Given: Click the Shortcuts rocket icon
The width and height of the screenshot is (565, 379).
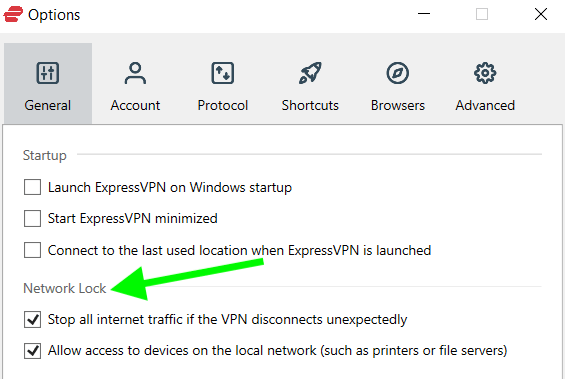Looking at the screenshot, I should (310, 73).
